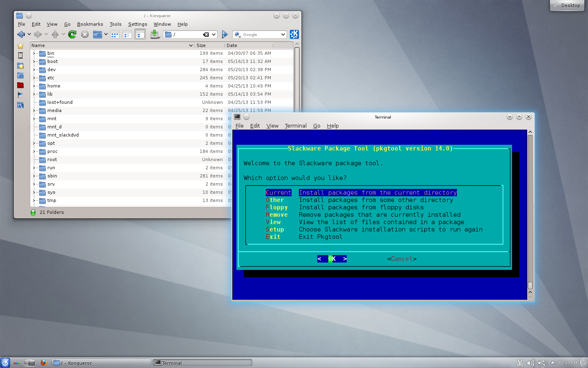
Task: Expand the etc folder tree node
Action: click(34, 78)
